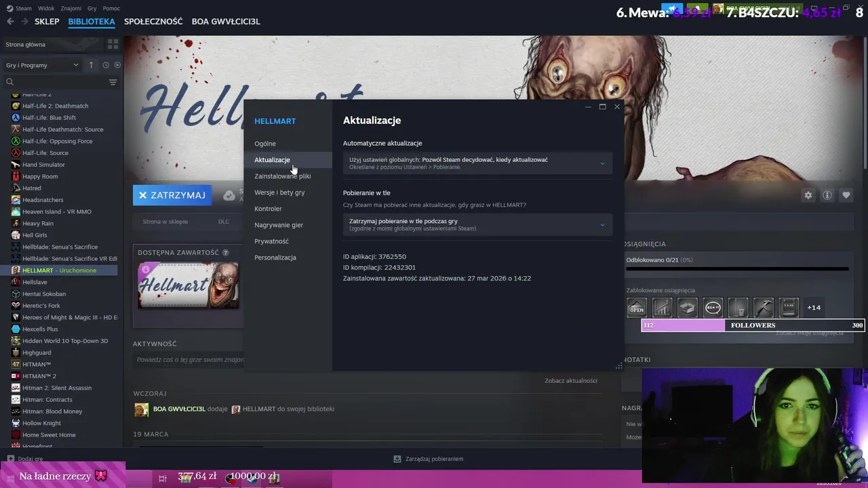Click the activity comment input field
Image resolution: width=868 pixels, height=488 pixels.
pyautogui.click(x=189, y=360)
